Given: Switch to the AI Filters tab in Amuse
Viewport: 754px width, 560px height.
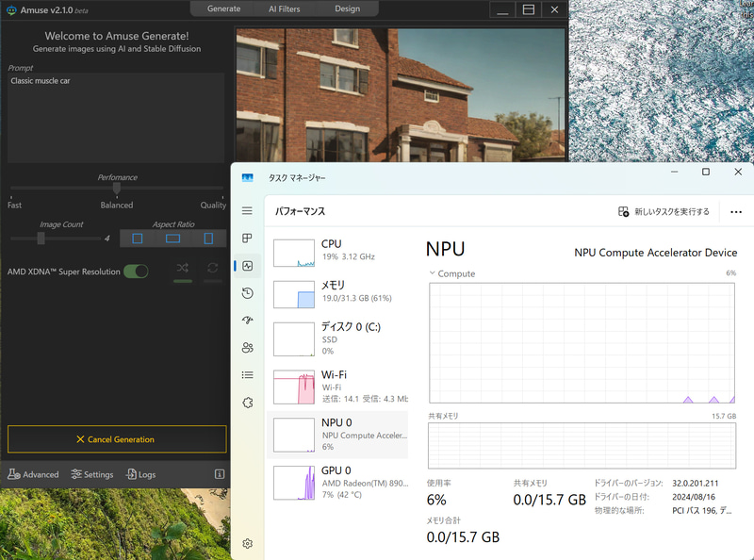Looking at the screenshot, I should click(285, 8).
